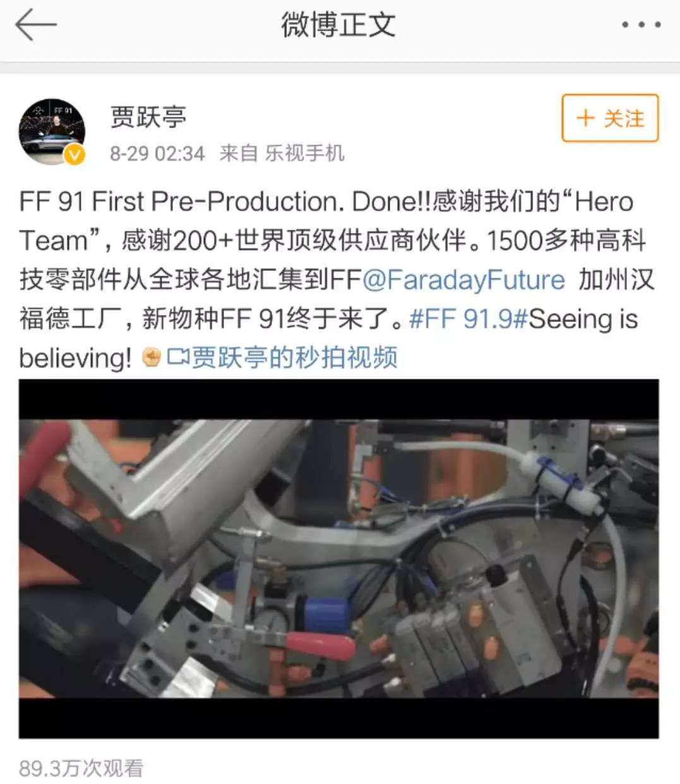The width and height of the screenshot is (680, 784).
Task: Tap 贾跃亭's profile avatar
Action: coord(52,132)
